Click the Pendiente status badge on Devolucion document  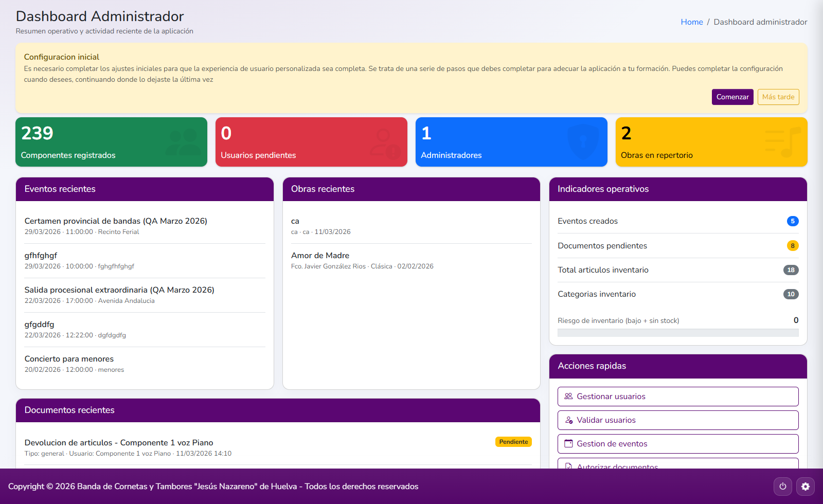click(x=513, y=441)
